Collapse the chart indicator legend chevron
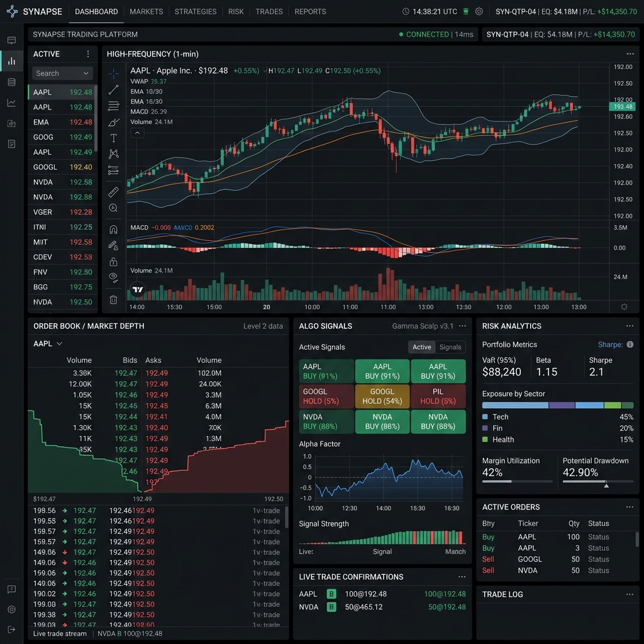Viewport: 644px width, 644px height. [137, 133]
